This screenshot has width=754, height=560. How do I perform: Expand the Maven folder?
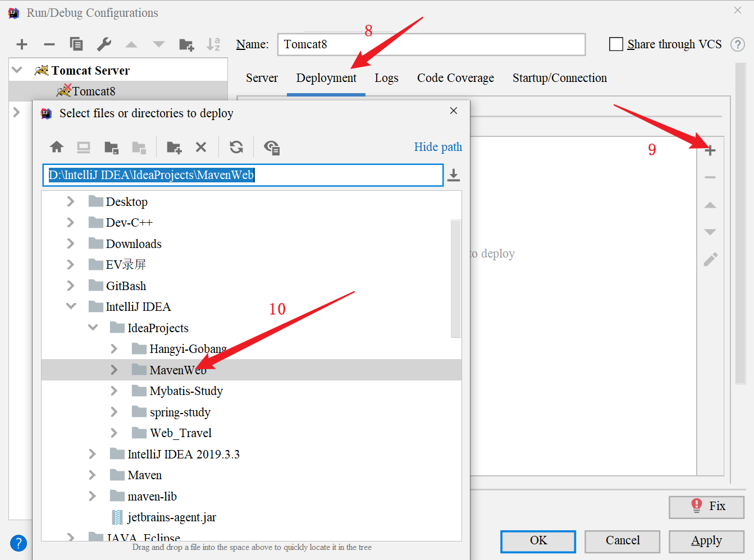pyautogui.click(x=93, y=475)
